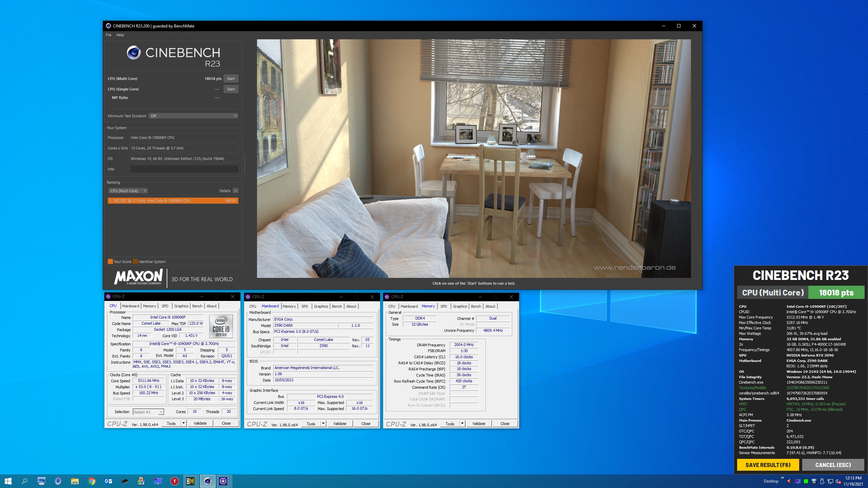Start the CPU (Single Core) test
Screen dimensions: 868x488
click(231, 89)
